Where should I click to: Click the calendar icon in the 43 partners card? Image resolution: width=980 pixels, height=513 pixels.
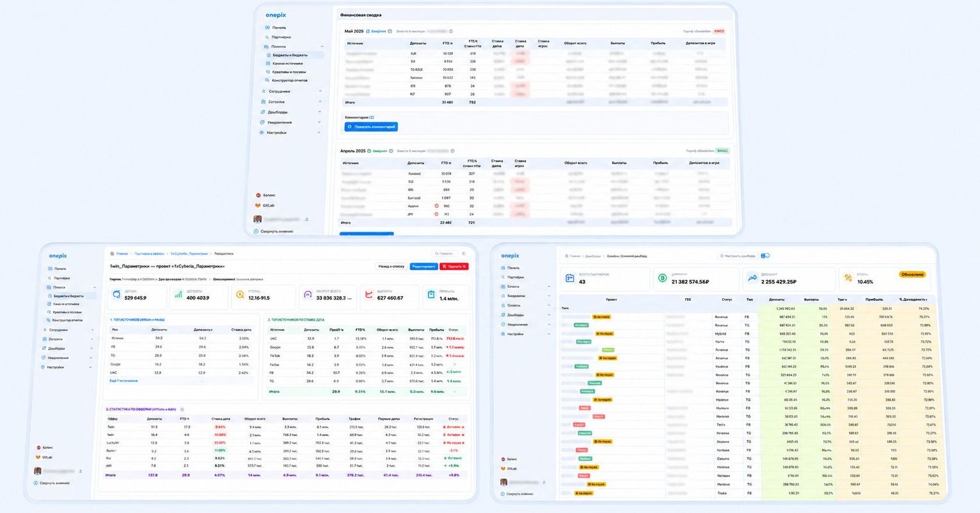pyautogui.click(x=570, y=278)
